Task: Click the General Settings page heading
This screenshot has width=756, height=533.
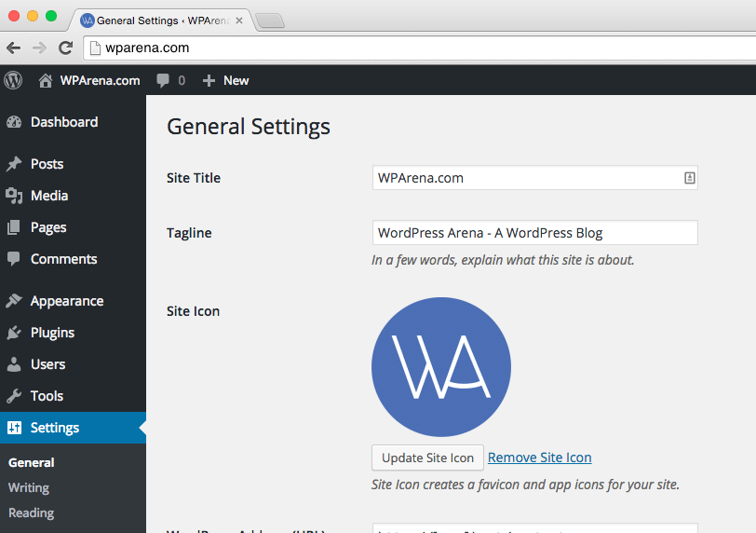Action: click(x=249, y=127)
